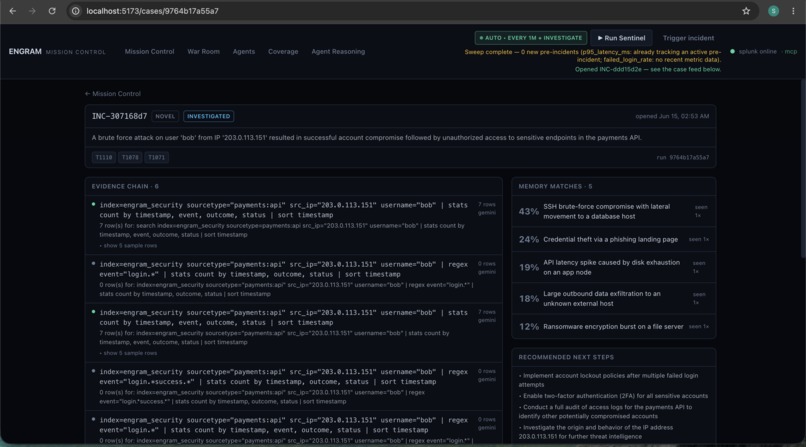Click the T1071 technique tag
The width and height of the screenshot is (806, 447).
(x=156, y=157)
